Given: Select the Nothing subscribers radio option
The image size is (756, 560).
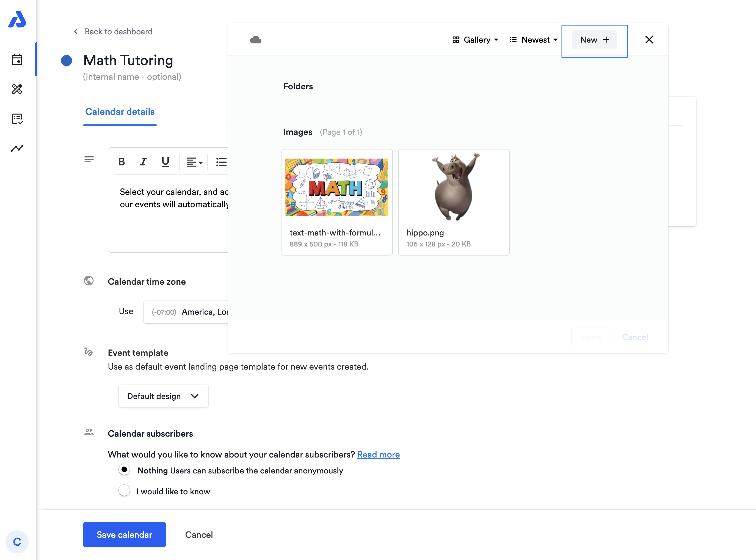Looking at the screenshot, I should [124, 470].
